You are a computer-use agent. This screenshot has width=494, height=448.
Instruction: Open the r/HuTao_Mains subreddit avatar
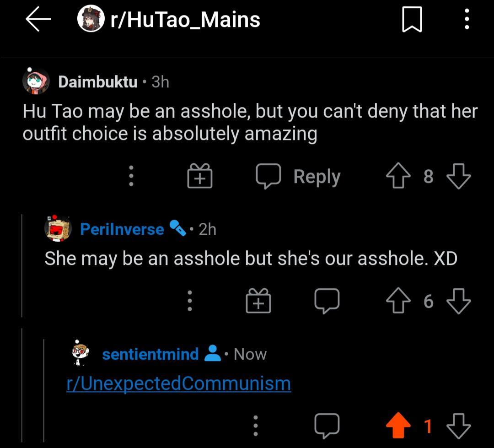pos(90,19)
